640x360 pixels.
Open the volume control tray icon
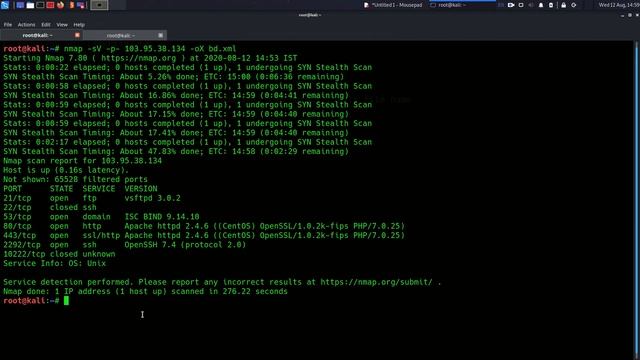point(531,5)
